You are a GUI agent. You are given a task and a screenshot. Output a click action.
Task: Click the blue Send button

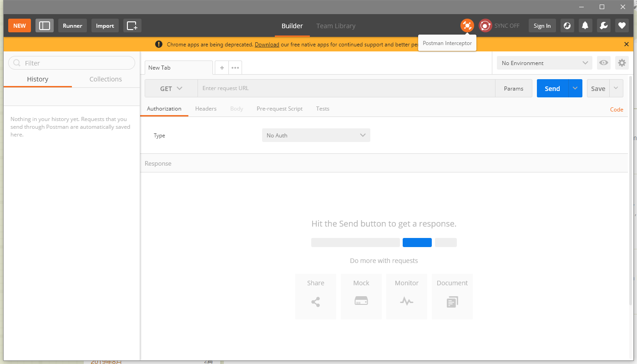tap(552, 88)
